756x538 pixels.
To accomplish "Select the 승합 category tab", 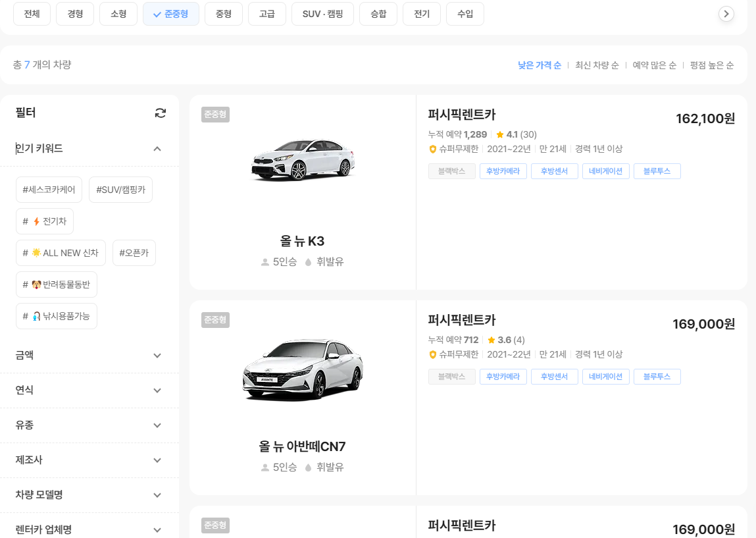I will (378, 14).
